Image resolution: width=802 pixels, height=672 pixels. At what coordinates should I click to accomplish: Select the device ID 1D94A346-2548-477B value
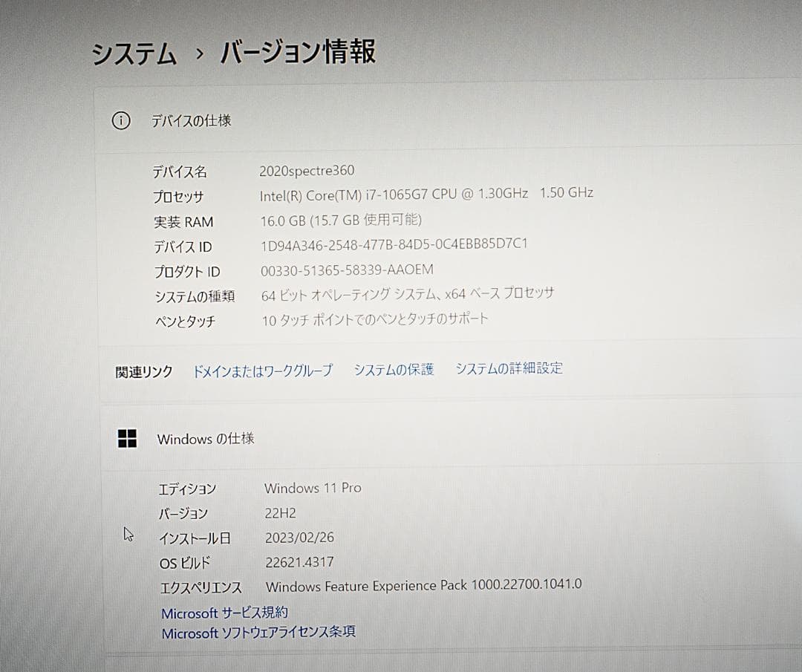point(394,244)
